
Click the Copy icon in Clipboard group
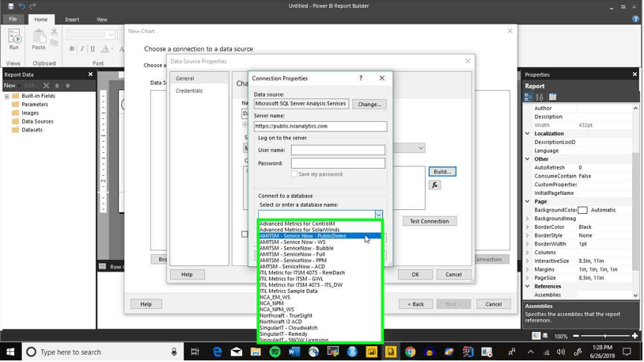click(x=55, y=42)
